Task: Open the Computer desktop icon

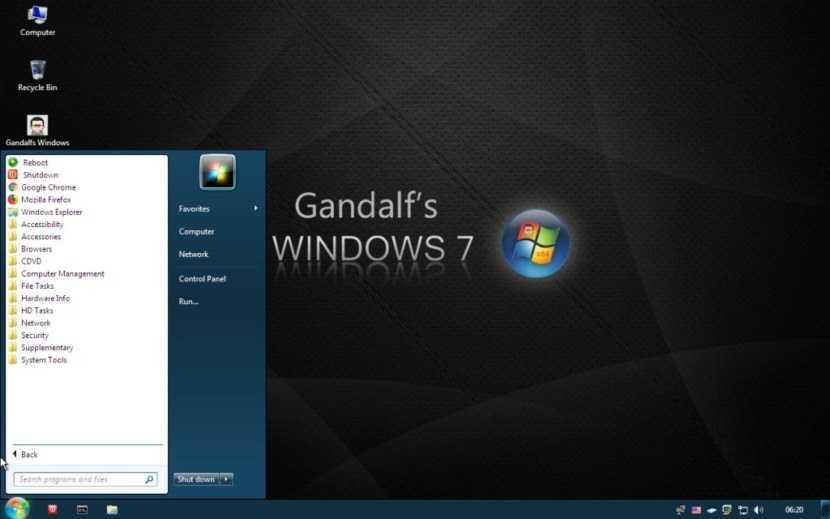Action: click(x=37, y=16)
